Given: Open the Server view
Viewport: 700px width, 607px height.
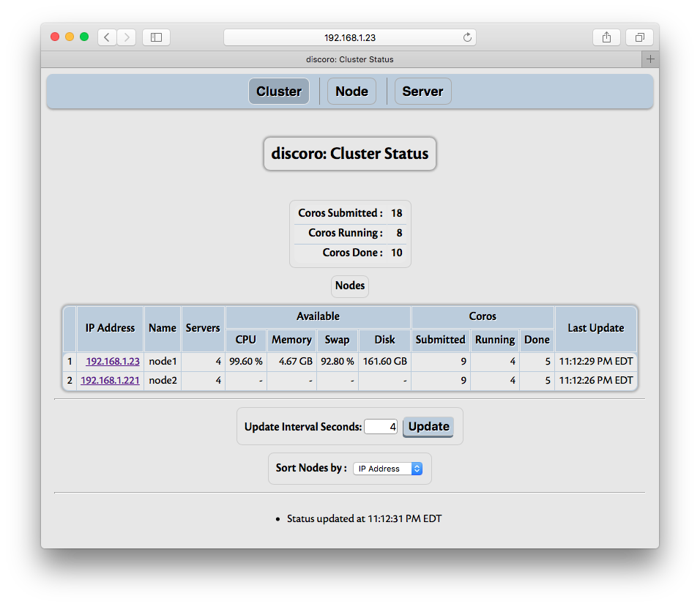Looking at the screenshot, I should click(x=422, y=91).
